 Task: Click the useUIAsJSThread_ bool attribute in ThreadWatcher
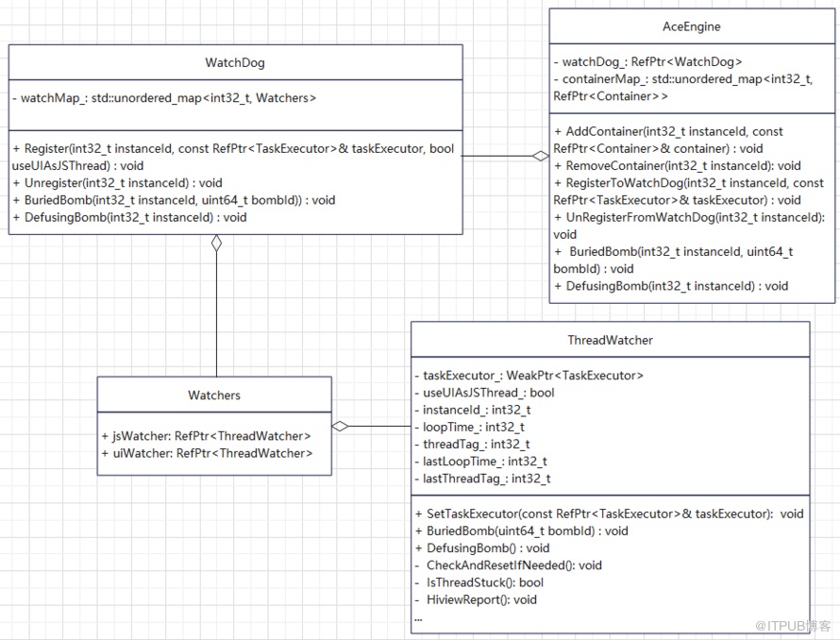(485, 393)
